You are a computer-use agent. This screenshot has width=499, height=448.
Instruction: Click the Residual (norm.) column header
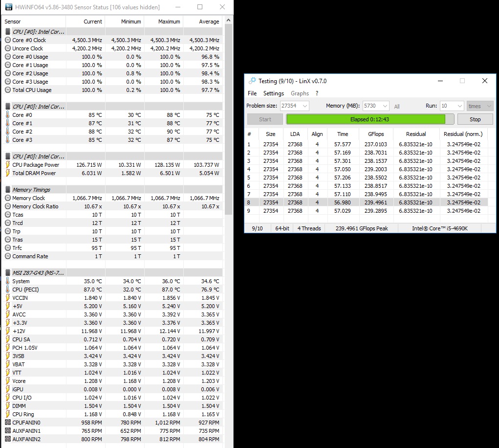coord(463,134)
